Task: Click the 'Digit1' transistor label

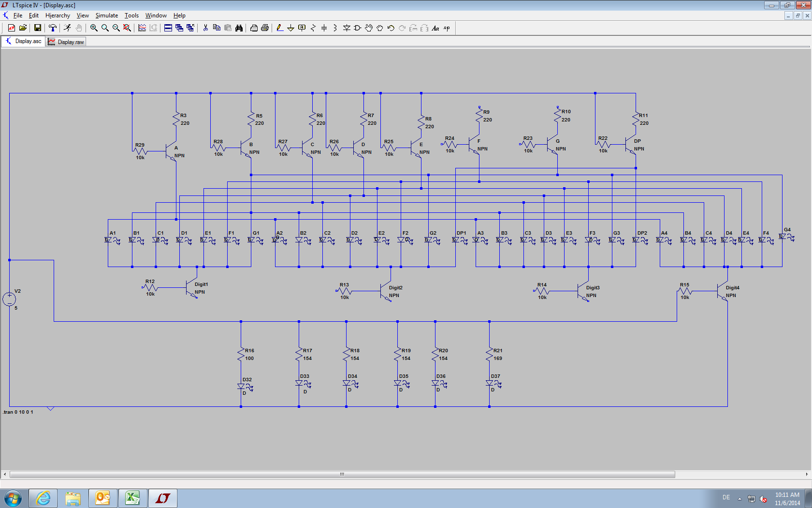Action: coord(201,284)
